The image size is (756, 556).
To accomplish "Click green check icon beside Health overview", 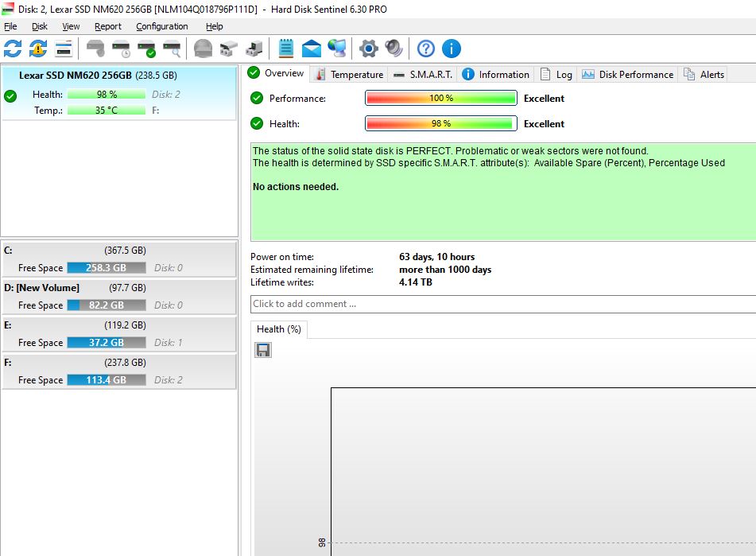I will coord(257,124).
